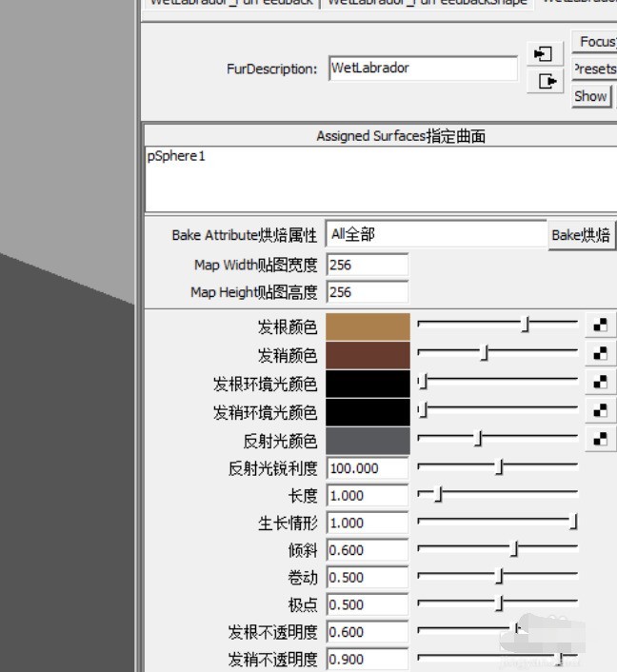
Task: Click the FurDescription name field
Action: [422, 69]
